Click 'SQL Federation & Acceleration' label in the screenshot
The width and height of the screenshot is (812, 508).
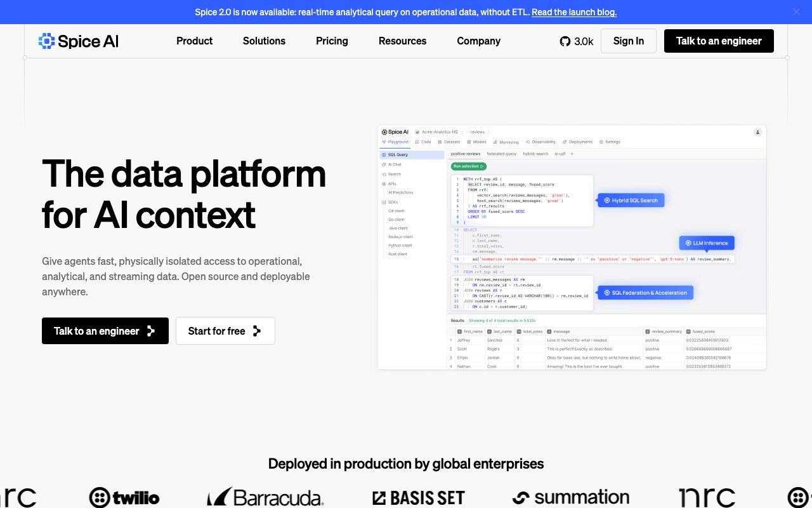point(646,293)
